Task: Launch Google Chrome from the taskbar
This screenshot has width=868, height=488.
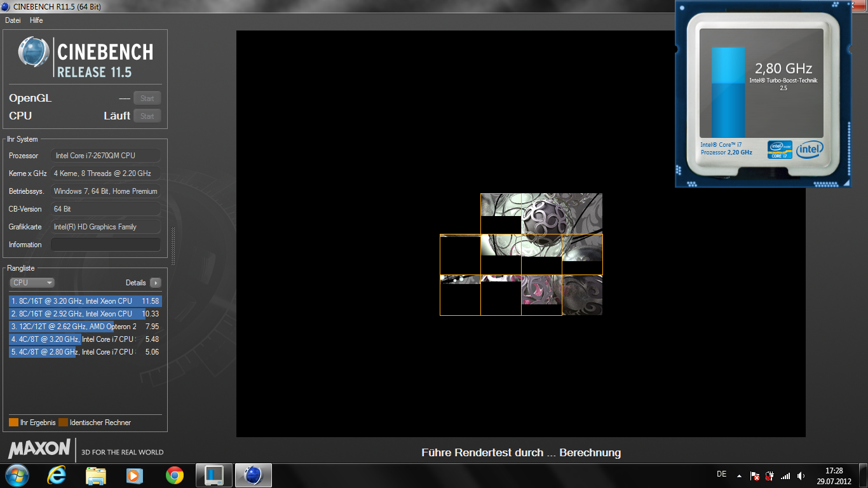Action: (174, 475)
